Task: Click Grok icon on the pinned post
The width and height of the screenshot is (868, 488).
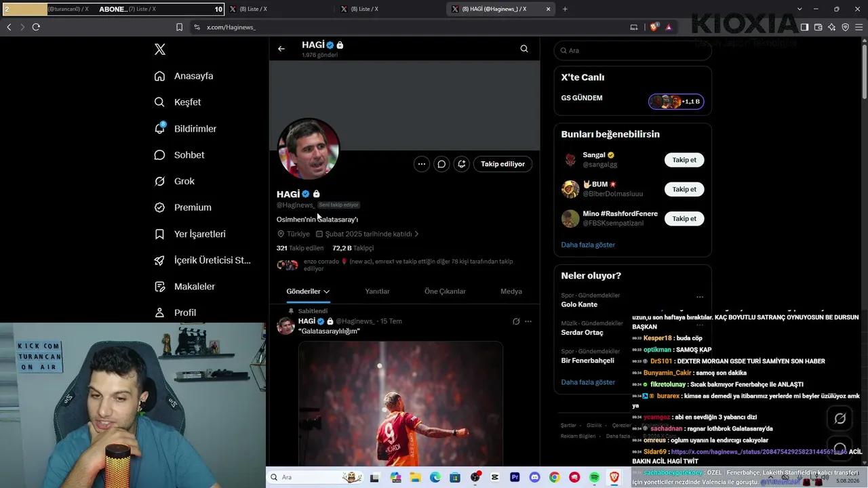Action: [516, 321]
